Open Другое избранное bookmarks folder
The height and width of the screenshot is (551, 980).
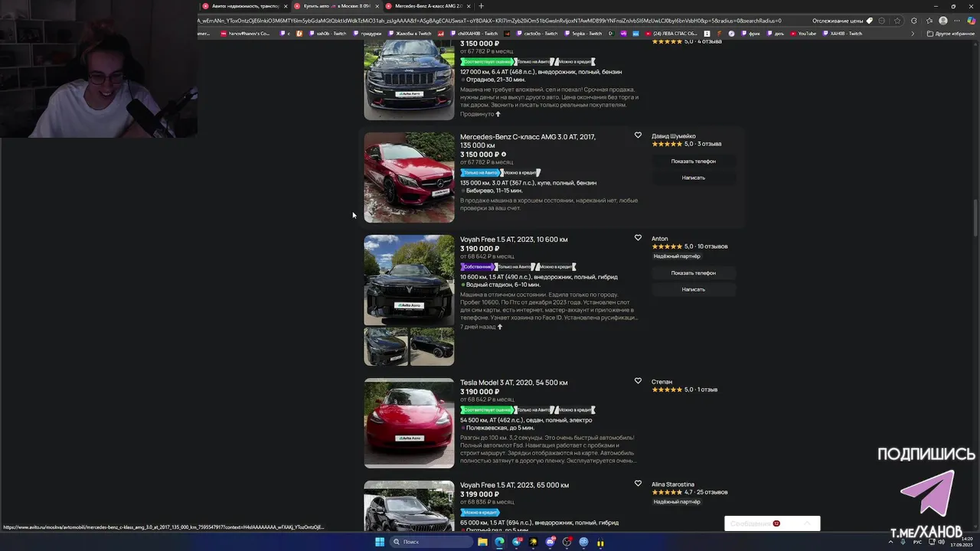pyautogui.click(x=950, y=34)
